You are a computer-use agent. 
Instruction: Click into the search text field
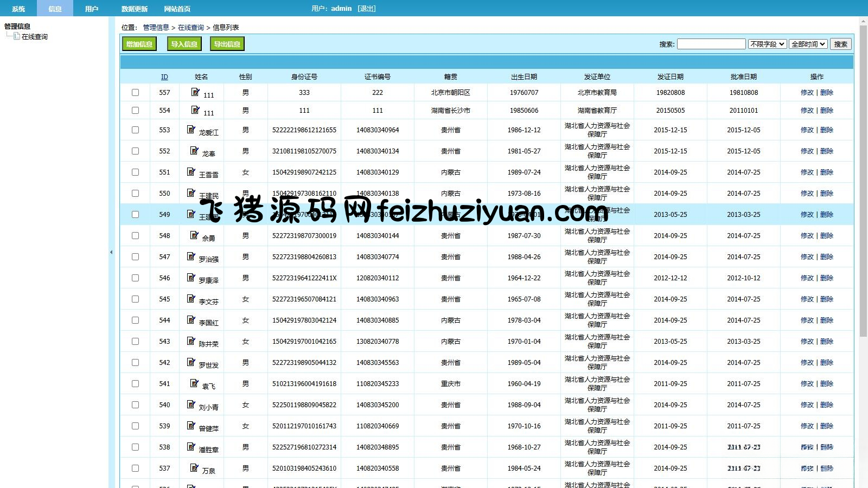(x=711, y=44)
